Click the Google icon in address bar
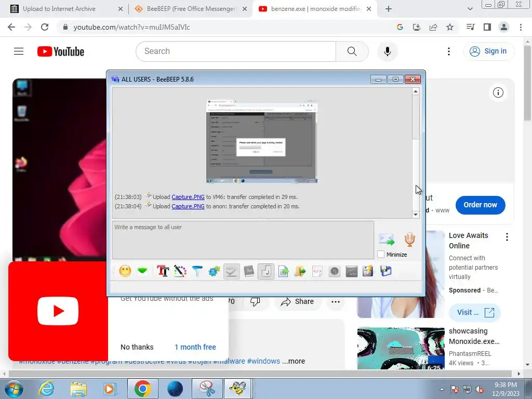The image size is (532, 399). click(x=400, y=27)
